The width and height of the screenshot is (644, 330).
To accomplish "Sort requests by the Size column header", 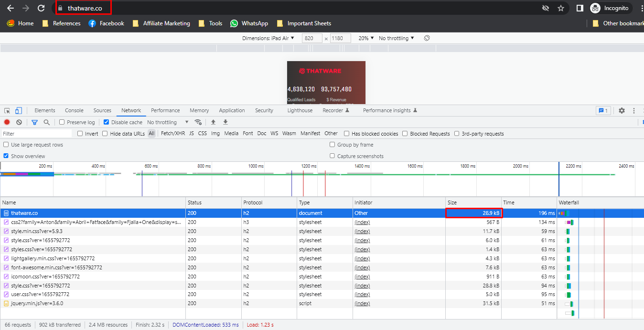I will (473, 203).
